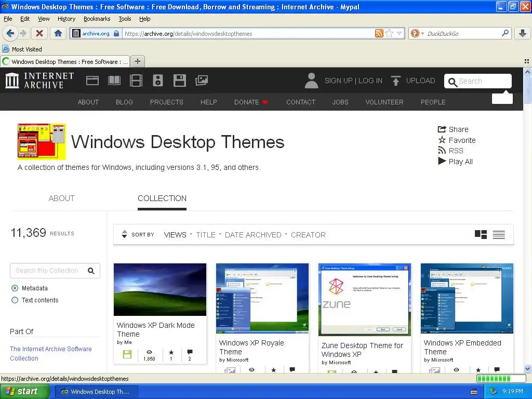Sort by DATE ARCHIVED
Image resolution: width=532 pixels, height=399 pixels.
coord(253,235)
